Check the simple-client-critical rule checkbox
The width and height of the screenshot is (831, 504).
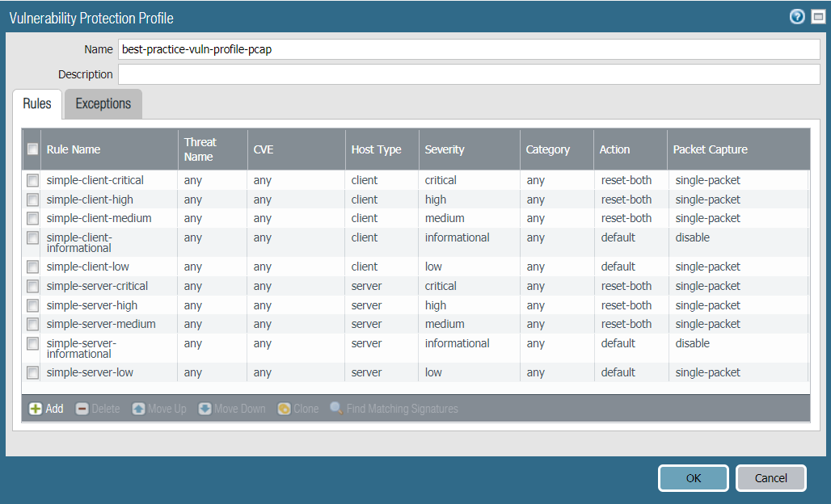(x=32, y=180)
